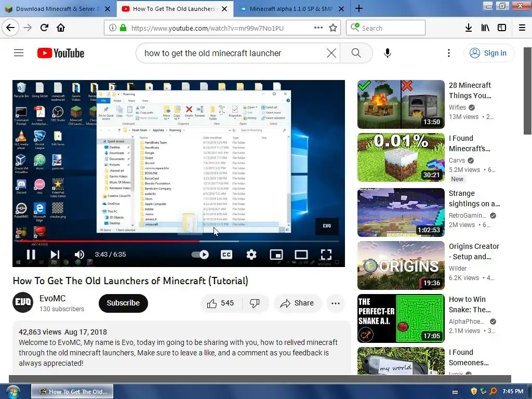
Task: Go back with the browser back arrow
Action: tap(10, 28)
